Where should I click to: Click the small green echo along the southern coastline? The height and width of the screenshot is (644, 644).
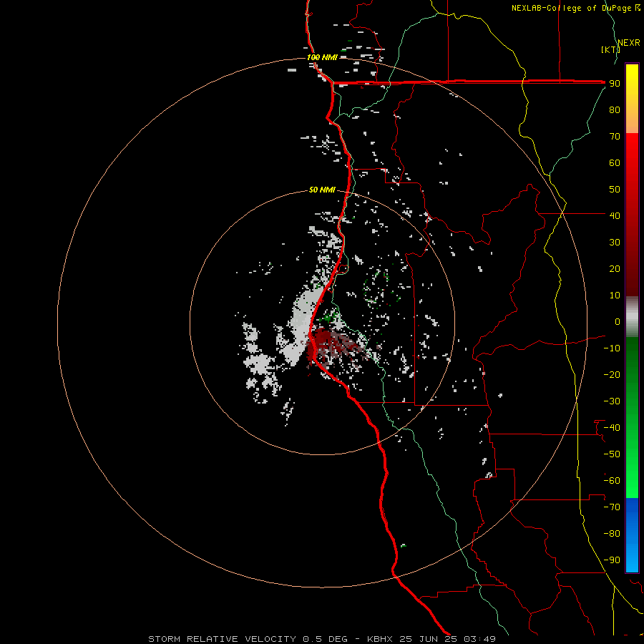click(404, 545)
